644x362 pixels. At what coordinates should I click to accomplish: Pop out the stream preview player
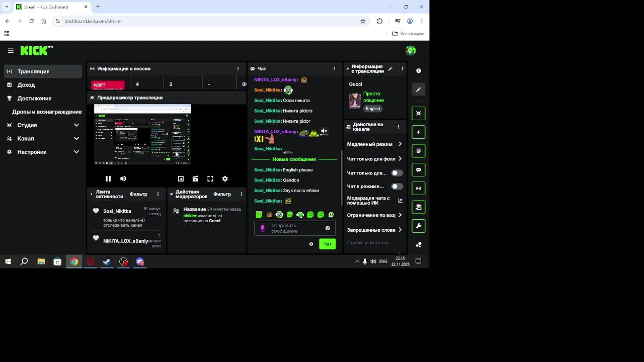coord(181,178)
